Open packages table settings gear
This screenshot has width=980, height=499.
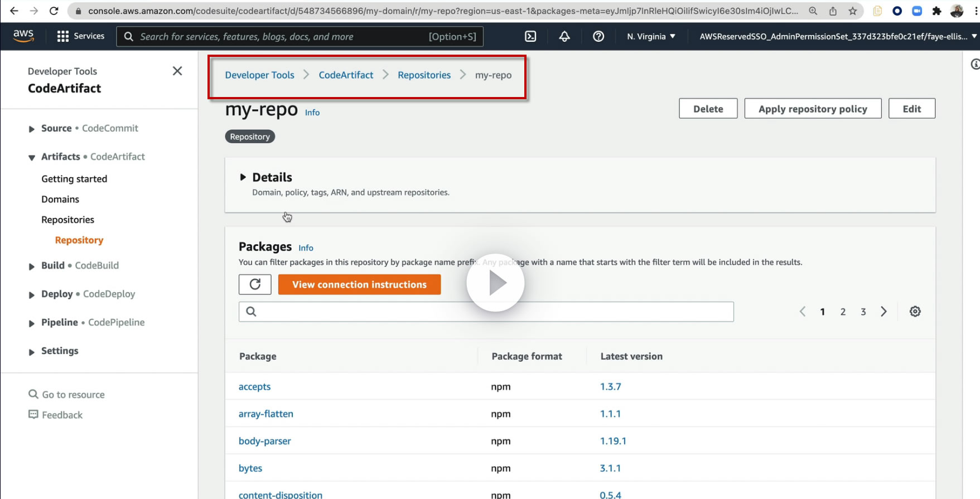click(915, 312)
